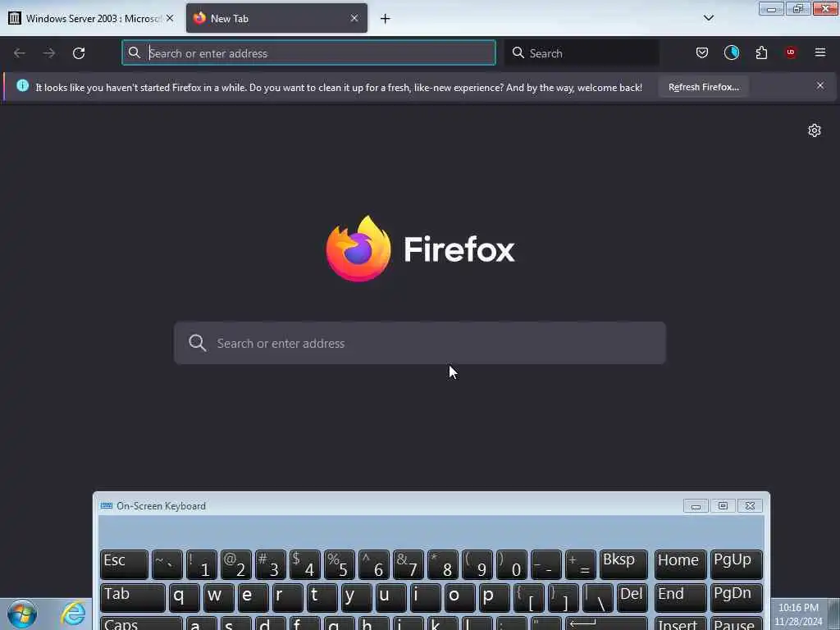
Task: Click the backslash key on On-Screen Keyboard
Action: [598, 598]
